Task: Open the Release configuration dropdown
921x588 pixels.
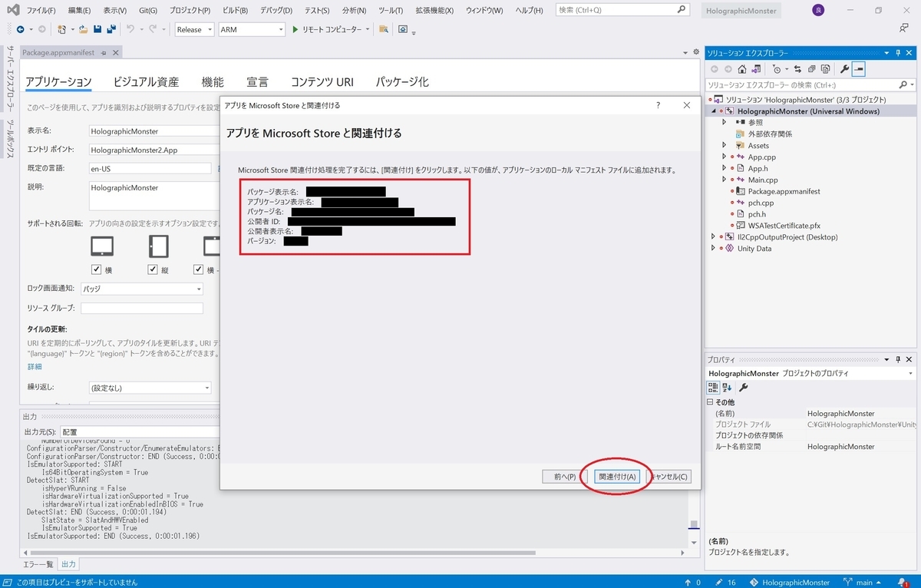Action: click(x=194, y=29)
